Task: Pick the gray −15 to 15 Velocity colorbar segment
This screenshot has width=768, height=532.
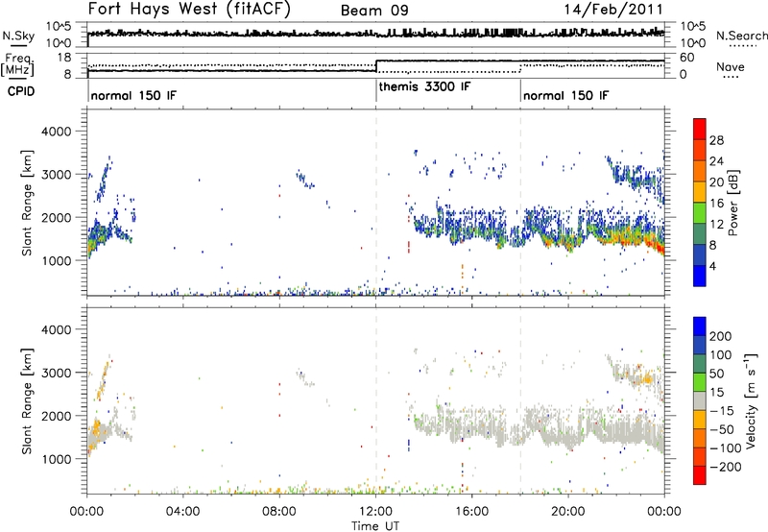Action: point(700,400)
